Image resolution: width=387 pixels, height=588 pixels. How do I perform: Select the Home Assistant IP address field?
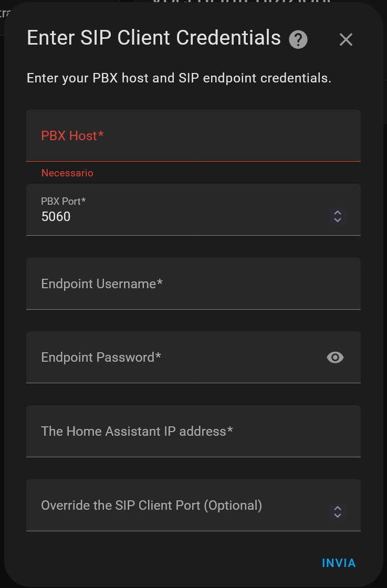tap(158, 431)
